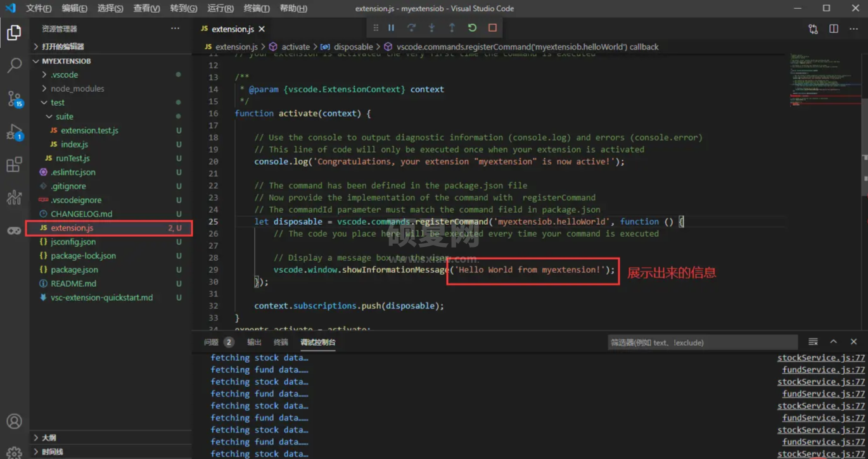Grab the debug toolbar drag handle
The height and width of the screenshot is (459, 868).
pyautogui.click(x=376, y=28)
